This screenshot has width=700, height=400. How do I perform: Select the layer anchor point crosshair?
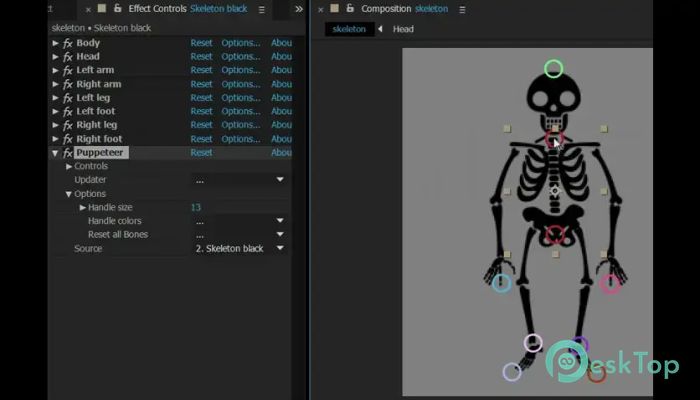[x=555, y=191]
